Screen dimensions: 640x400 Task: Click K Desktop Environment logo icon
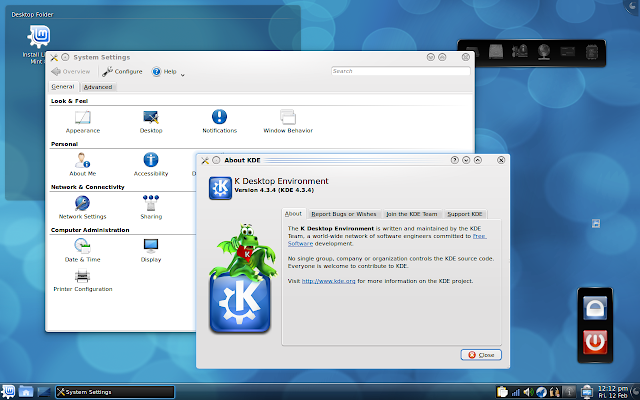tap(220, 188)
